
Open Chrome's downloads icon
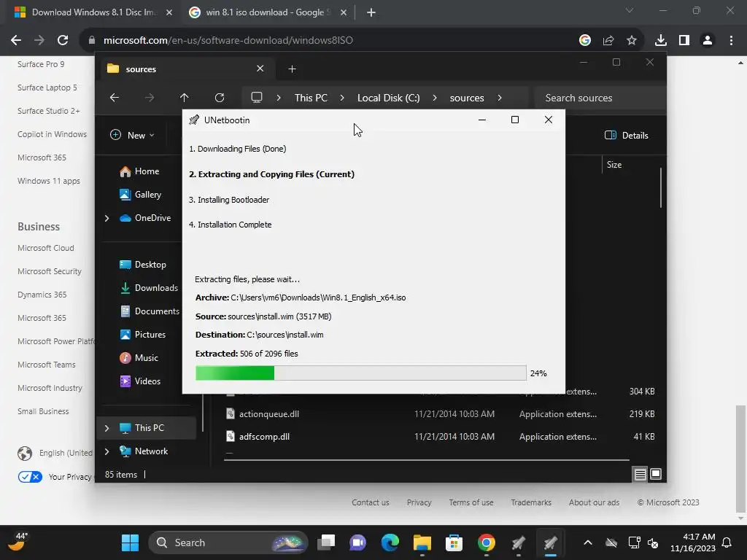point(660,41)
